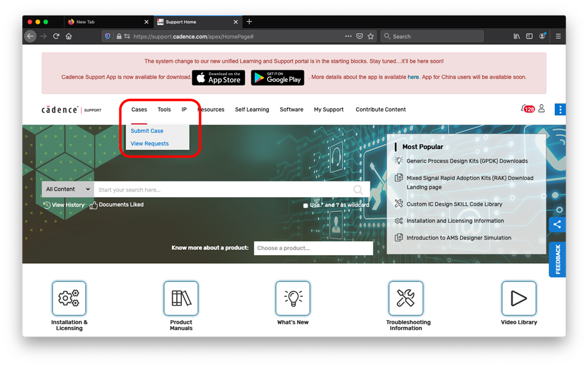Open Custom IC Design SKILL Code Library
This screenshot has width=588, height=366.
(454, 204)
